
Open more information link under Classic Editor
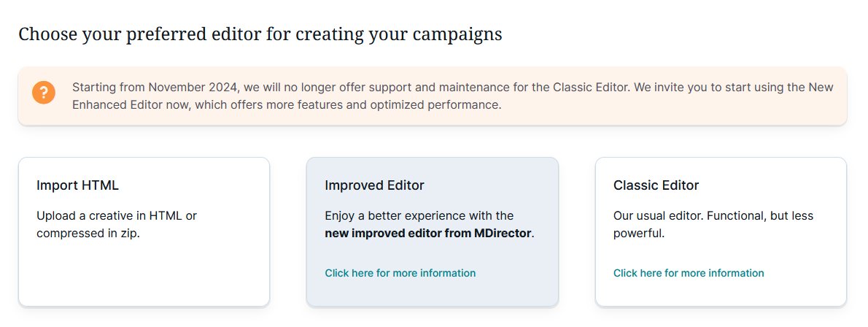(x=689, y=273)
